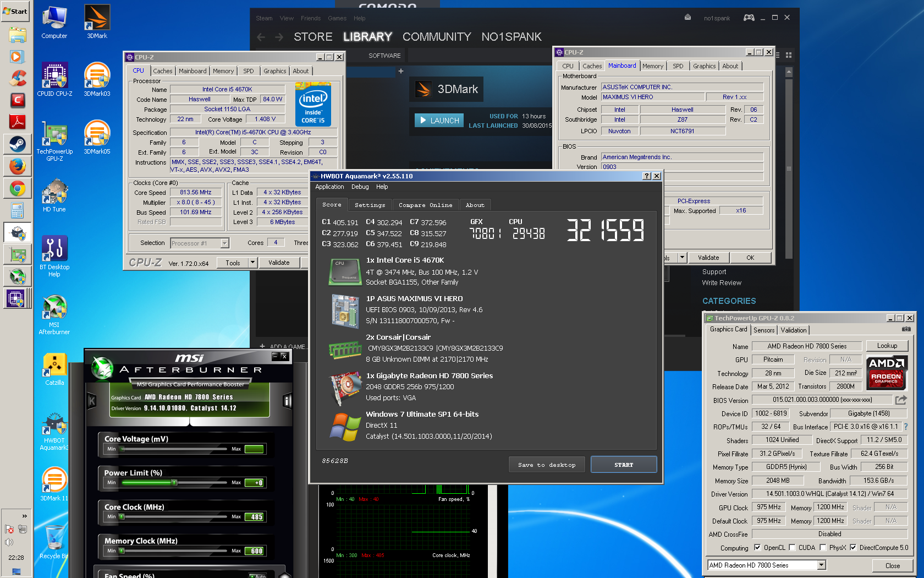Click the Adobe Reader taskbar icon
This screenshot has height=578, width=924.
(x=17, y=121)
